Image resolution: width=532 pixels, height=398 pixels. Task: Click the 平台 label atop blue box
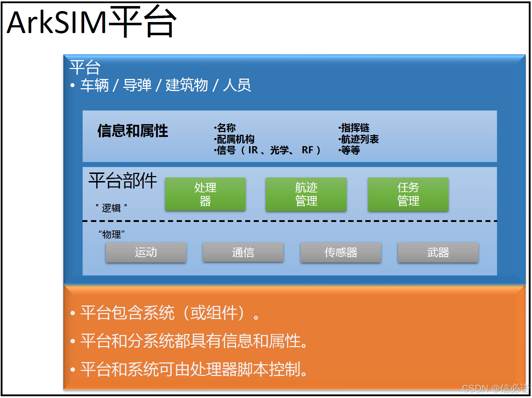click(85, 67)
